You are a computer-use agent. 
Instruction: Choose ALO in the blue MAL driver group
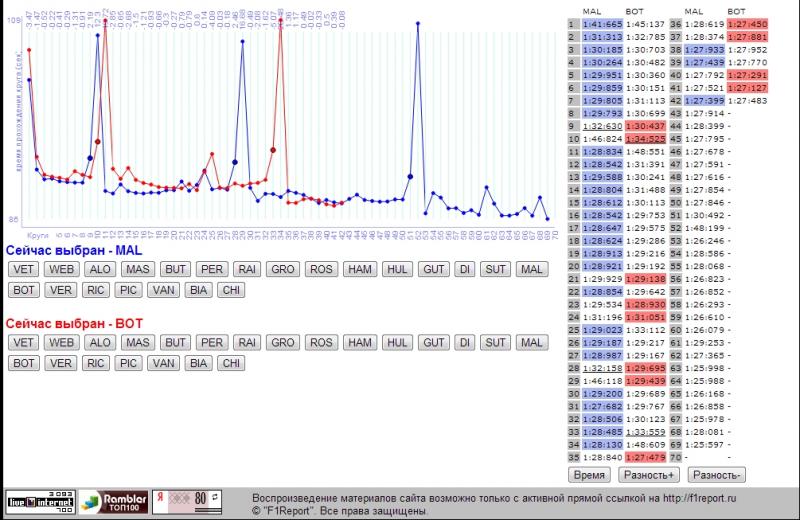pyautogui.click(x=99, y=269)
